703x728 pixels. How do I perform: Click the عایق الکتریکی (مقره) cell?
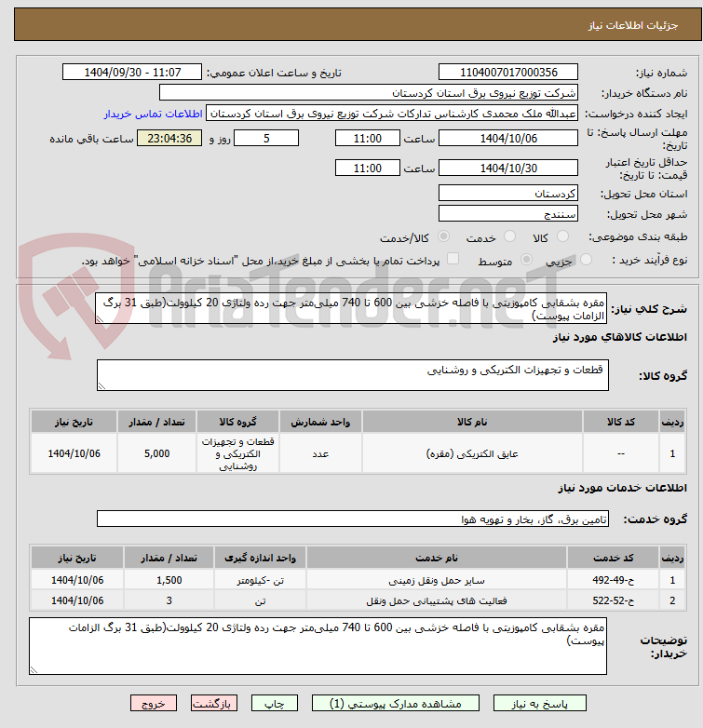[472, 453]
